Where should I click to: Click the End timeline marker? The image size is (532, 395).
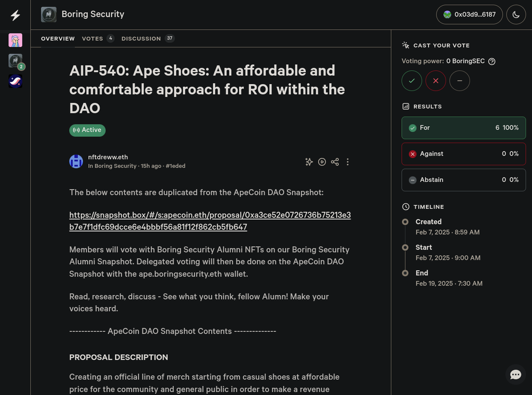[405, 273]
